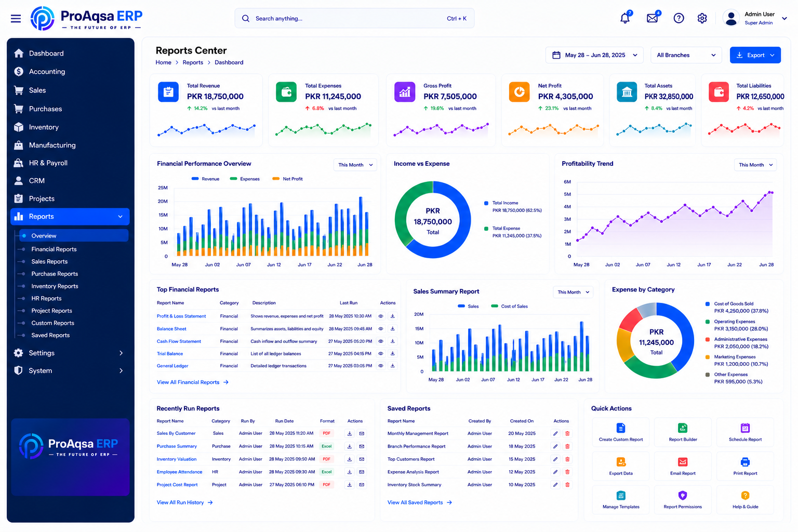Open Sales Summary This Month dropdown
This screenshot has width=798, height=532.
(x=574, y=292)
